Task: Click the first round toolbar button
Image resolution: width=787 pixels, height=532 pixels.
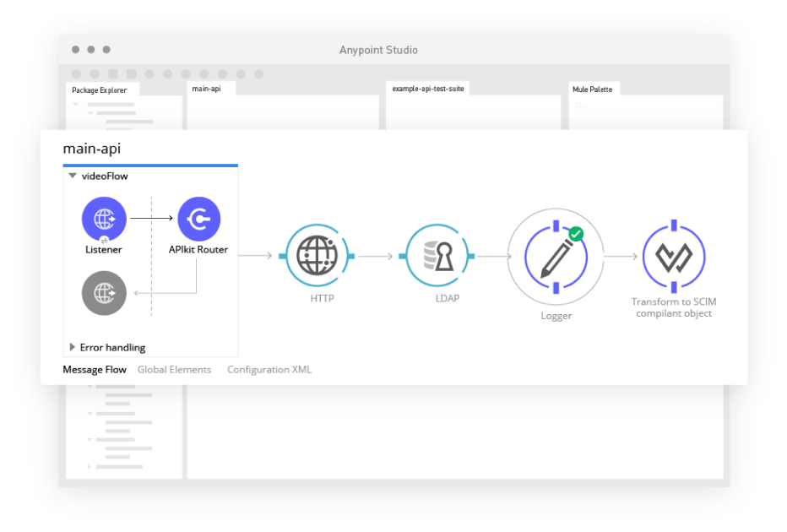Action: point(76,73)
